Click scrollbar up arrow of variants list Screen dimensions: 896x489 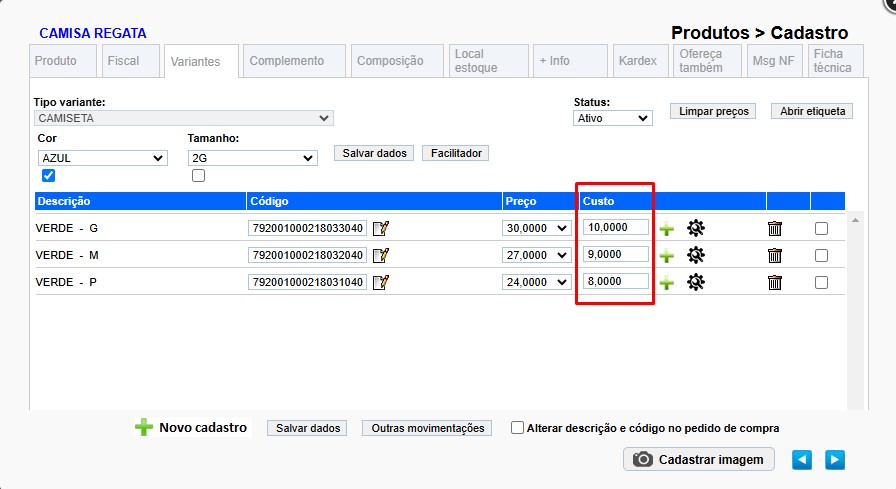(855, 221)
